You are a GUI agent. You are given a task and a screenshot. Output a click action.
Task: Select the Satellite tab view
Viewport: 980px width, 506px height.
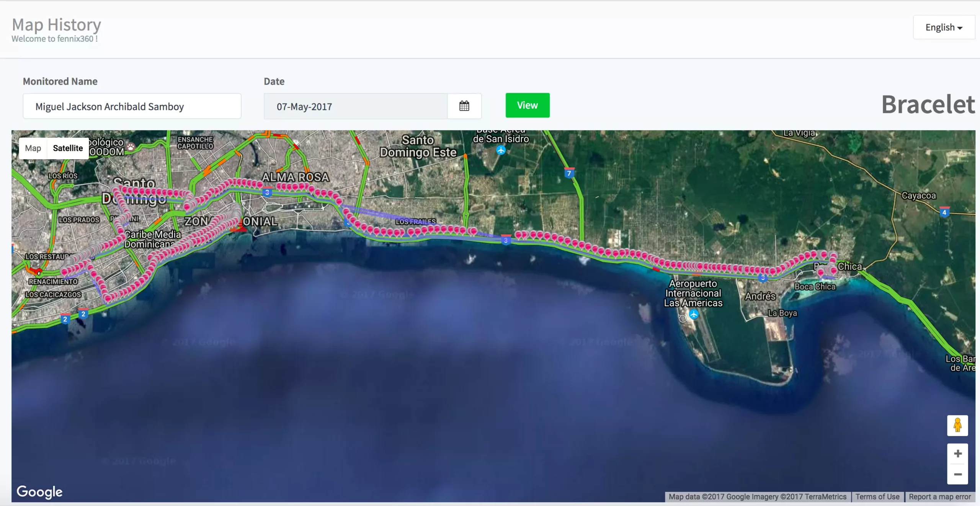(68, 148)
